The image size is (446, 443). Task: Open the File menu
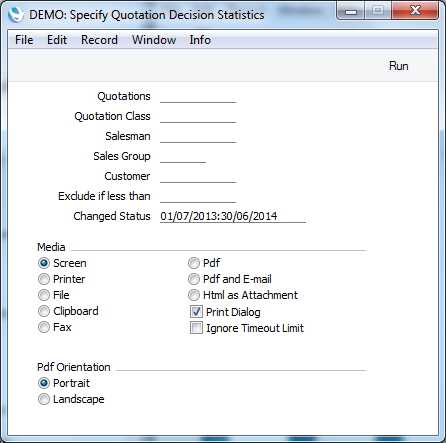[24, 40]
